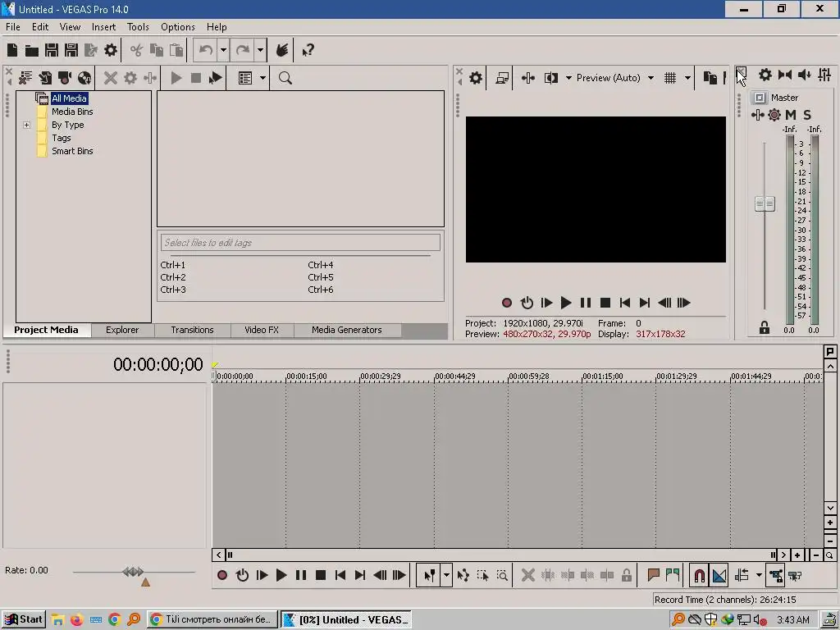Open the Redo history dropdown arrow
The width and height of the screenshot is (840, 630).
coord(260,50)
